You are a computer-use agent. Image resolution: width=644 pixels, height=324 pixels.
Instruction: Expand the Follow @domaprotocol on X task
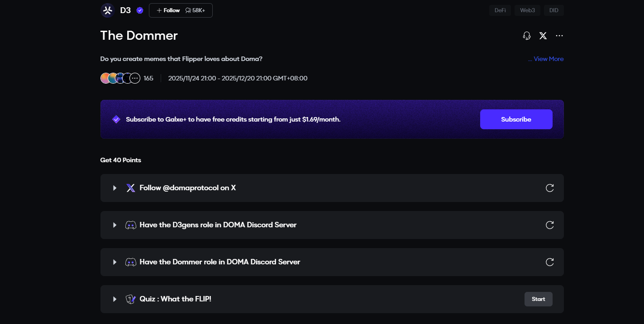[115, 188]
